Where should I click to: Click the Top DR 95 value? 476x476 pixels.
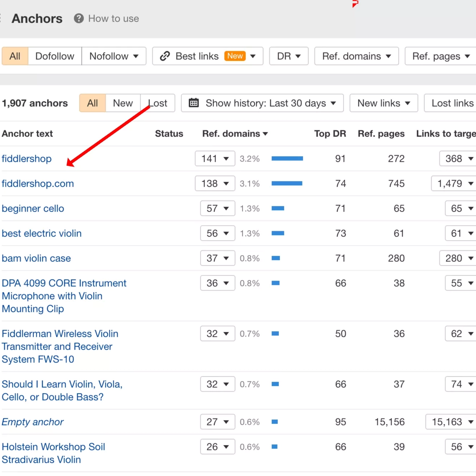click(x=340, y=422)
